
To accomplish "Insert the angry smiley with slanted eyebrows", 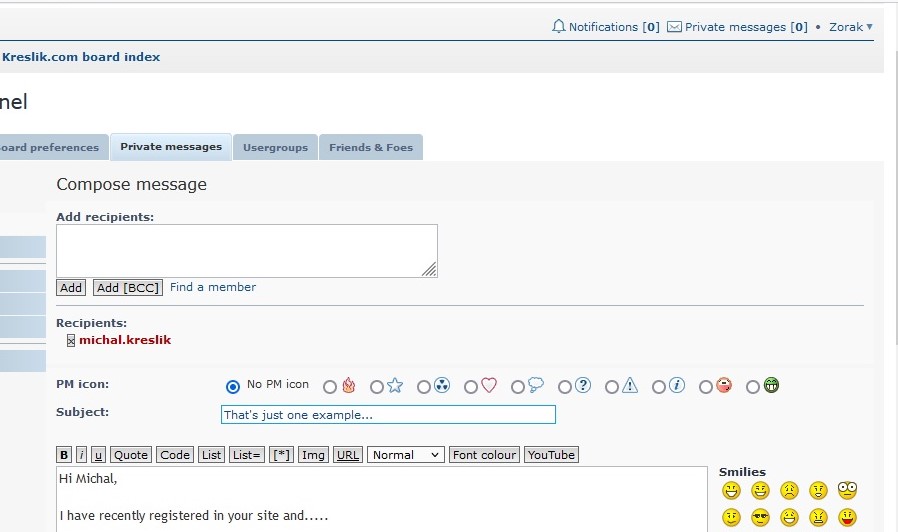I will pyautogui.click(x=818, y=518).
